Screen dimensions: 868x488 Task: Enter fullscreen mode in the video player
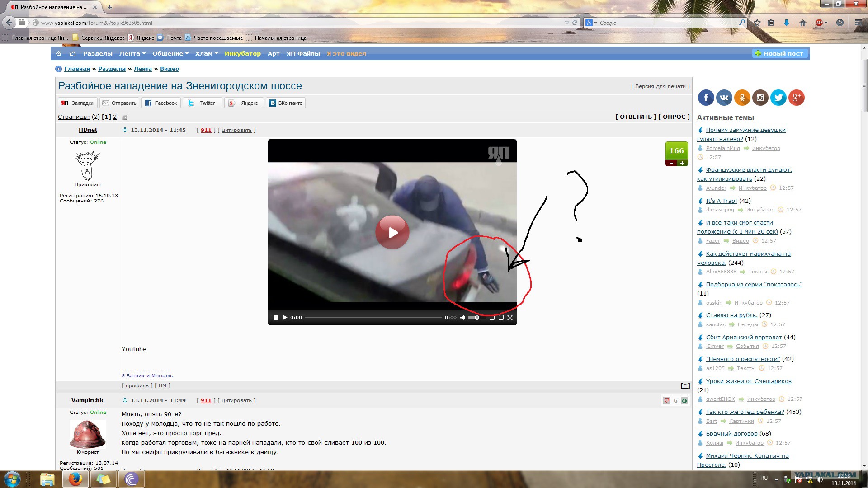point(510,318)
